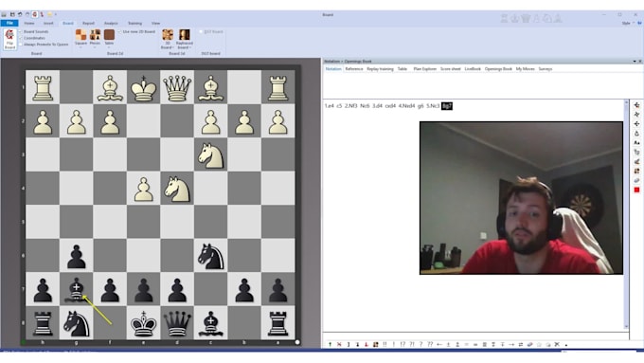
Task: Open the Square board color chooser
Action: tap(80, 38)
